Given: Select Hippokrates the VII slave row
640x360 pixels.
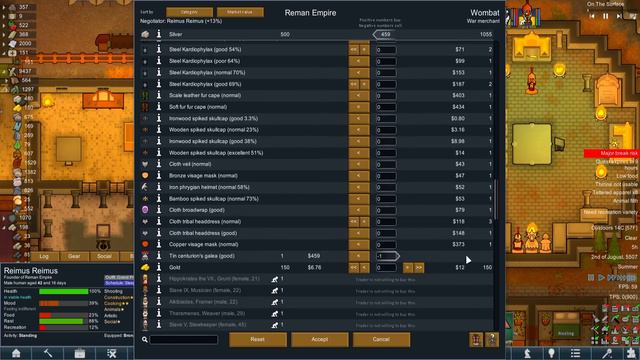Looking at the screenshot, I should click(317, 279).
